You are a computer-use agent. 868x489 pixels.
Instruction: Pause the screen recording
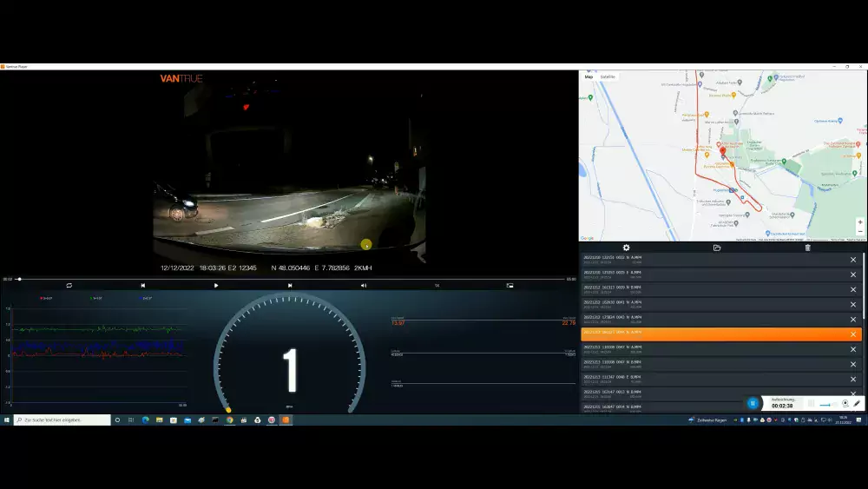tap(753, 404)
